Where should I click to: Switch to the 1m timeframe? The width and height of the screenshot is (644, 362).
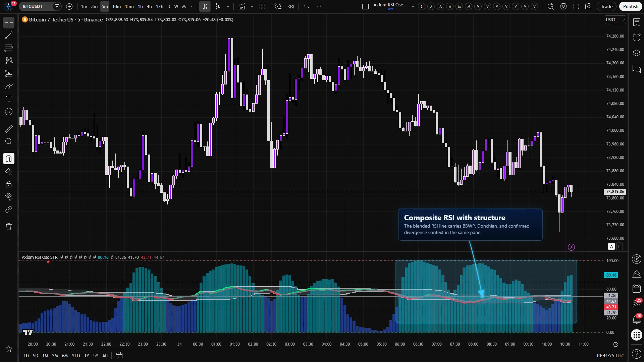[84, 6]
